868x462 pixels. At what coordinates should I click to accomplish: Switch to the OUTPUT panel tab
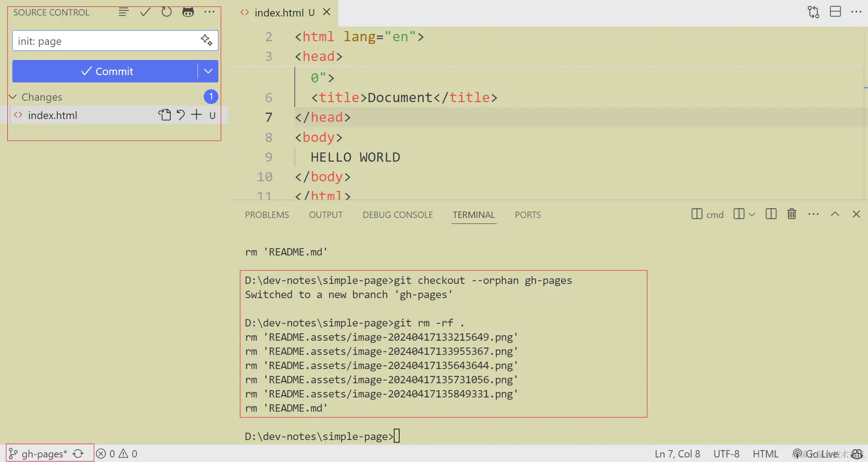[x=326, y=215]
